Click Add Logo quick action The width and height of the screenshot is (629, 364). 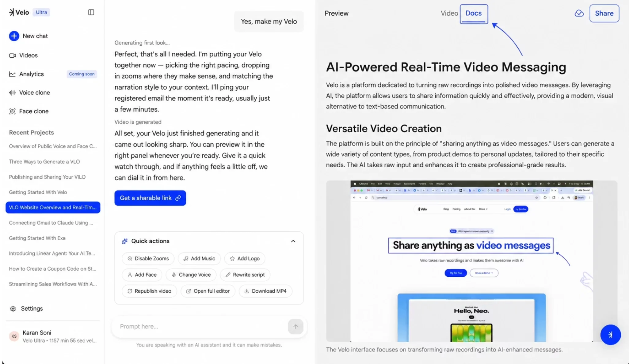(x=245, y=259)
